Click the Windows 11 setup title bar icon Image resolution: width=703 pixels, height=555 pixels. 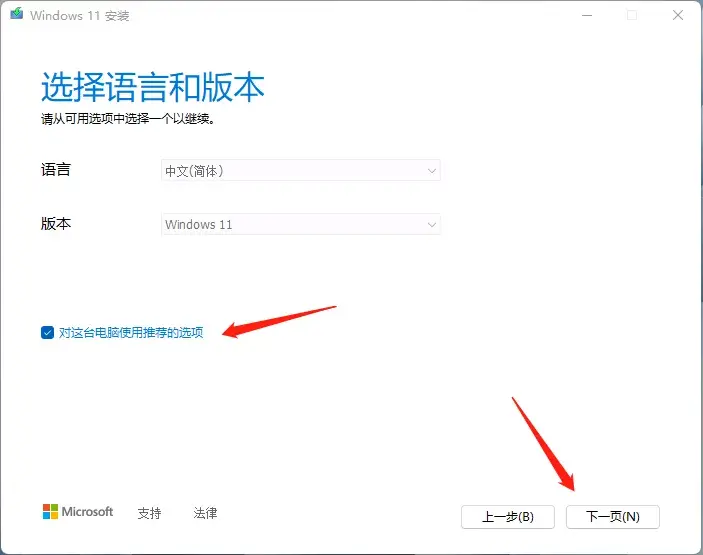17,14
